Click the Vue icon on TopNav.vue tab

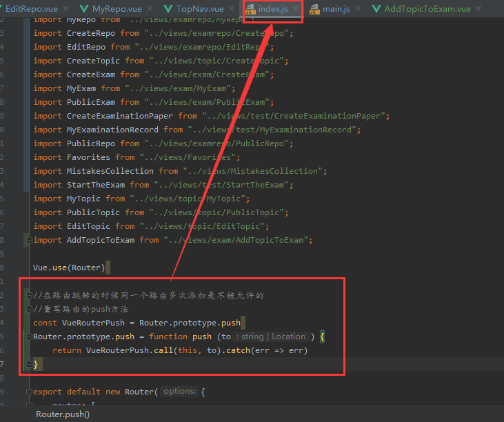pos(168,9)
